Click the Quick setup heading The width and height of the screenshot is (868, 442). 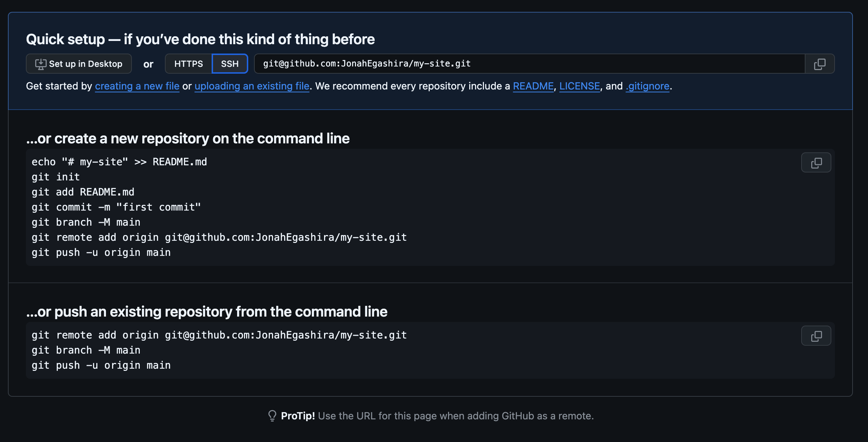200,39
